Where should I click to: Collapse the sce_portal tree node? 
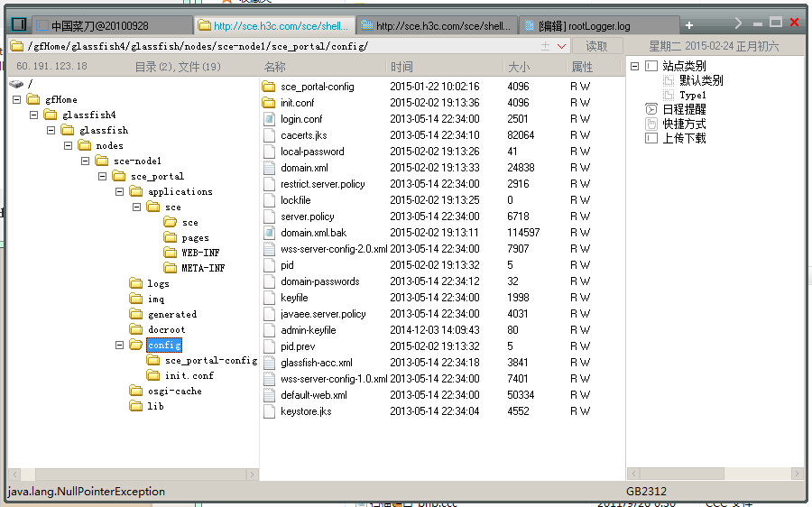tap(102, 176)
